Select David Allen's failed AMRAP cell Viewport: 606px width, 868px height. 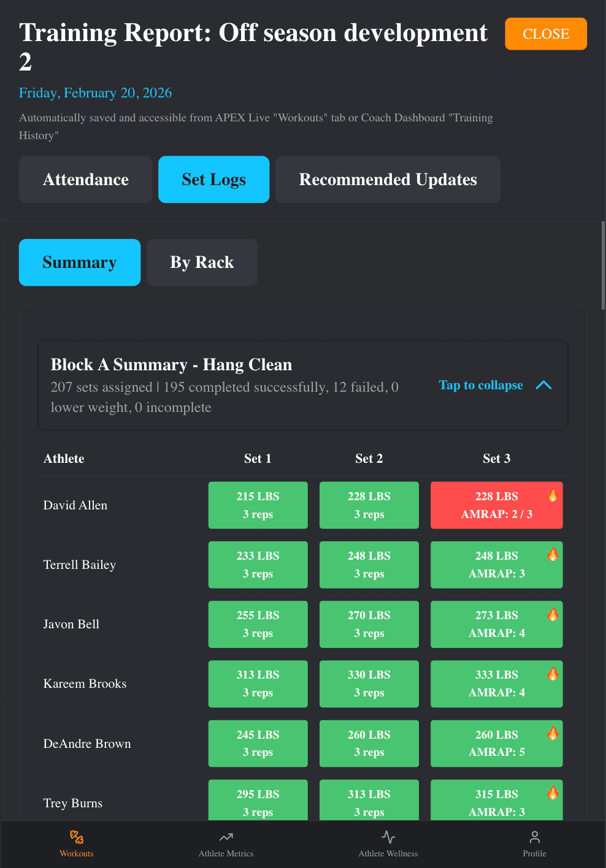pyautogui.click(x=496, y=505)
